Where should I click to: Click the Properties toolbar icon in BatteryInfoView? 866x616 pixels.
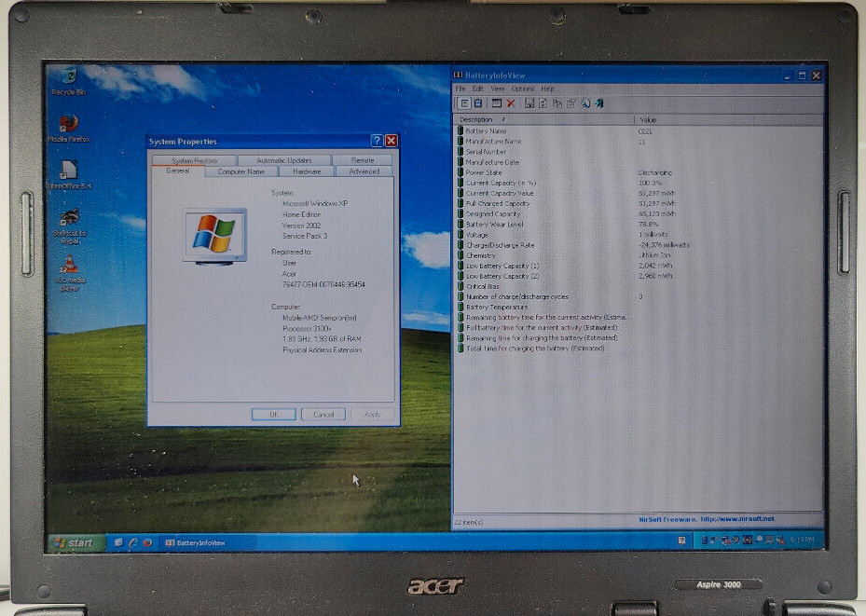(570, 103)
